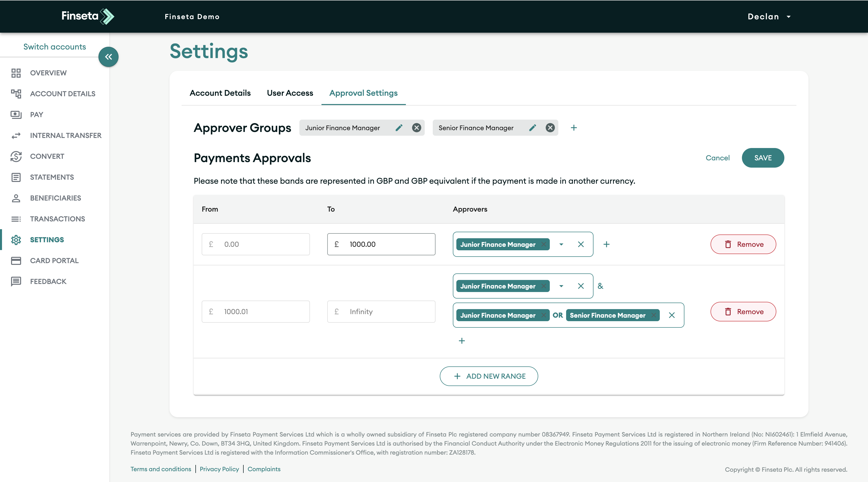This screenshot has height=482, width=868.
Task: Click ADD NEW RANGE button
Action: [x=489, y=376]
